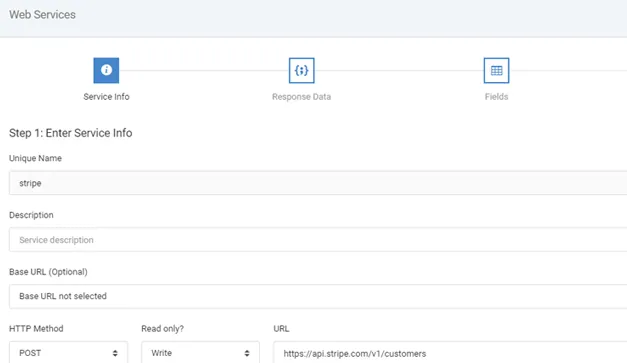The height and width of the screenshot is (363, 627).
Task: Click the Step 1: Enter Service Info heading
Action: tap(70, 133)
